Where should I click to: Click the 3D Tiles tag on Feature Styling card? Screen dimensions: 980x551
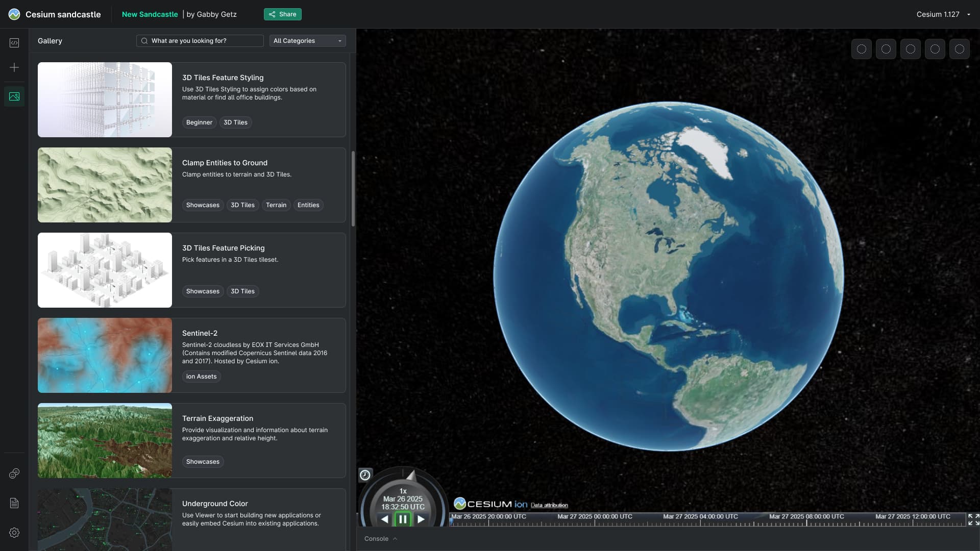coord(235,122)
